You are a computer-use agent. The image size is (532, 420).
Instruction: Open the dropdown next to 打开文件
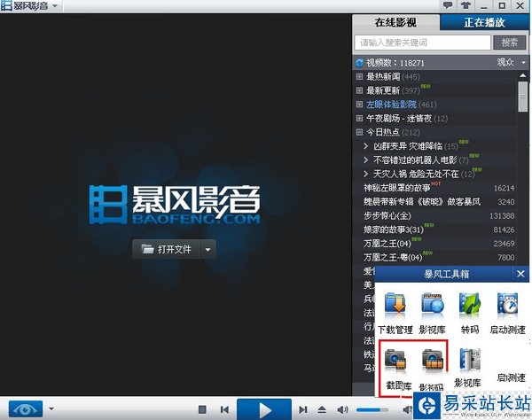208,250
